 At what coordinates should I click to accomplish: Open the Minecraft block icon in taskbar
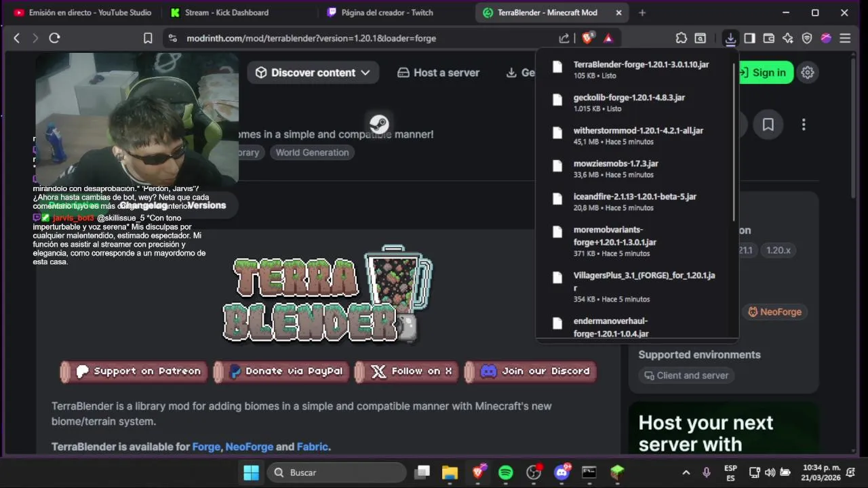(617, 472)
